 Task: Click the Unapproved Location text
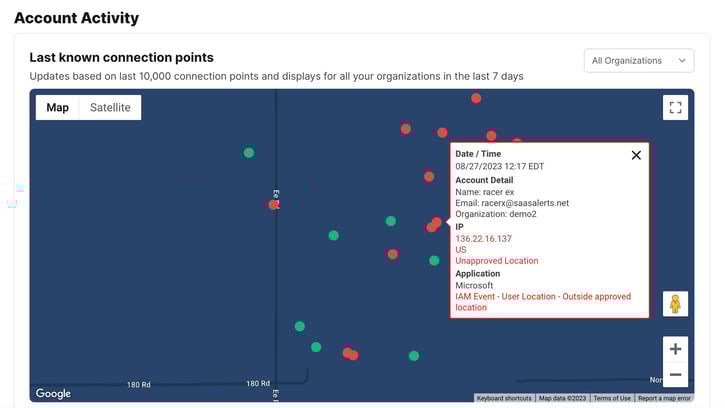pyautogui.click(x=496, y=261)
